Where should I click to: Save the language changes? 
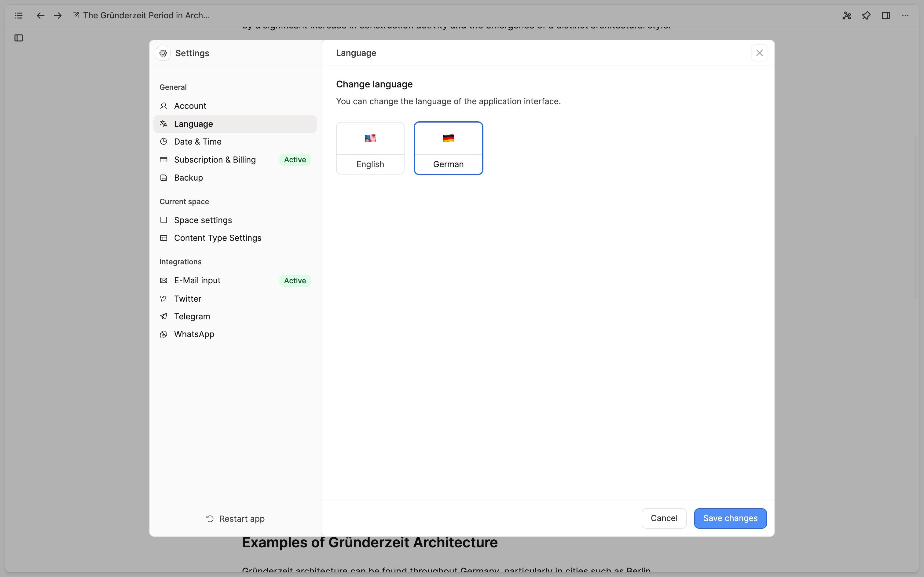[730, 518]
